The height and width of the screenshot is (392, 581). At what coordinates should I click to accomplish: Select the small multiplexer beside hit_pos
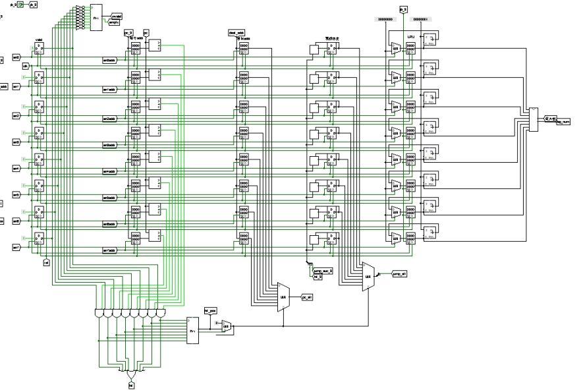[226, 326]
